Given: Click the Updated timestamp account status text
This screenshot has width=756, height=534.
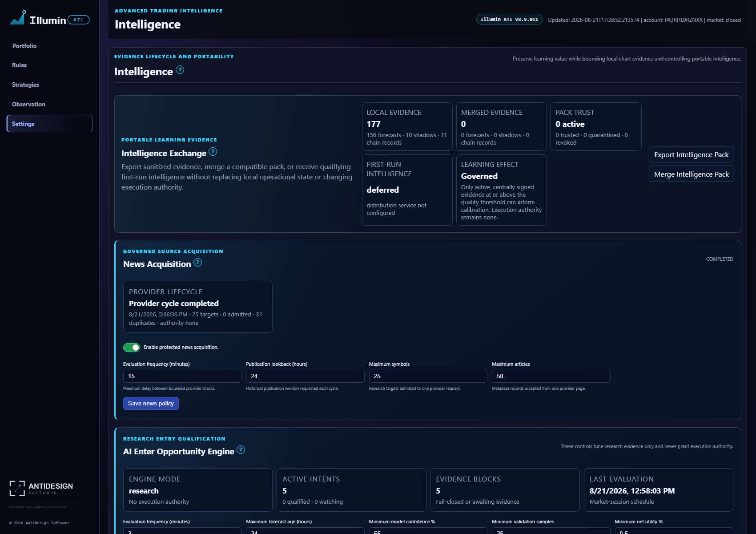Looking at the screenshot, I should [x=644, y=20].
